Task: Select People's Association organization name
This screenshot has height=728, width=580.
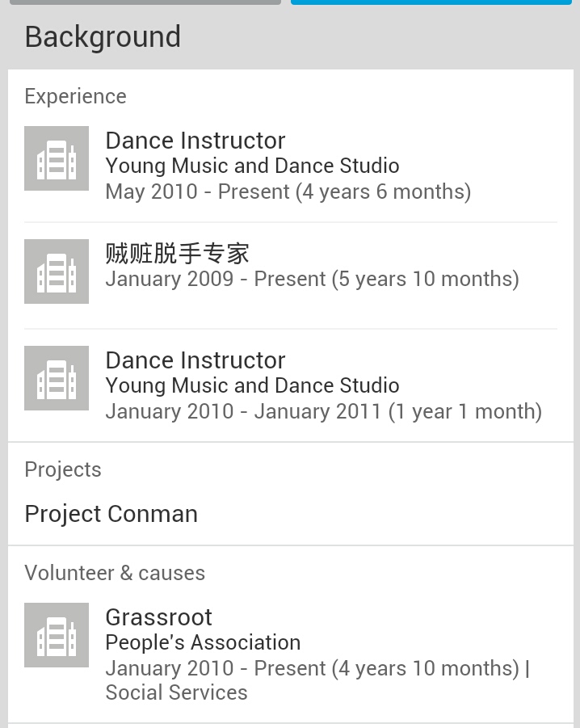Action: coord(204,642)
